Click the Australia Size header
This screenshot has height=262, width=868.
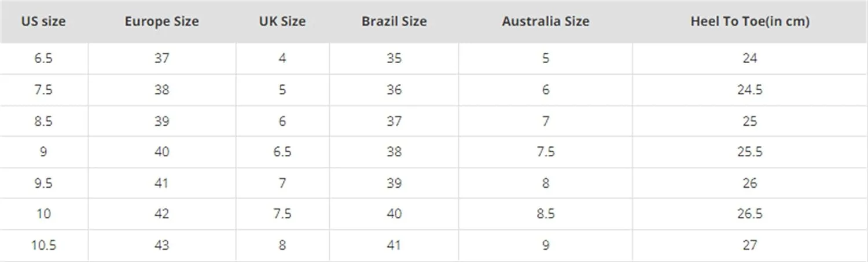pyautogui.click(x=546, y=22)
